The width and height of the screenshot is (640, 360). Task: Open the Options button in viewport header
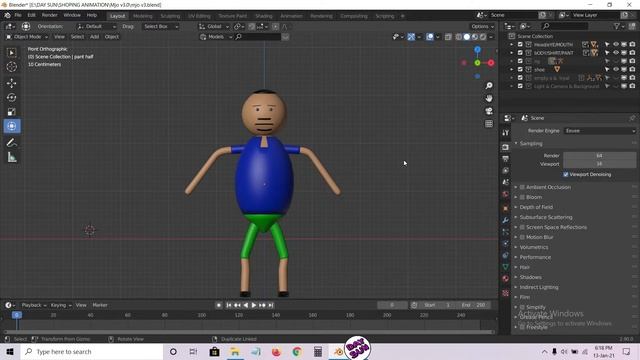click(x=482, y=27)
